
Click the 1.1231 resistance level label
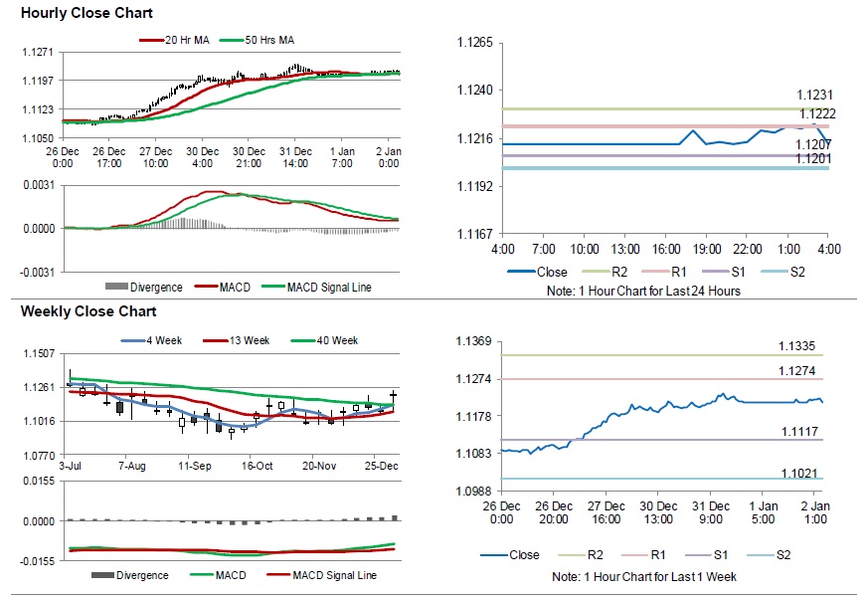pos(815,95)
